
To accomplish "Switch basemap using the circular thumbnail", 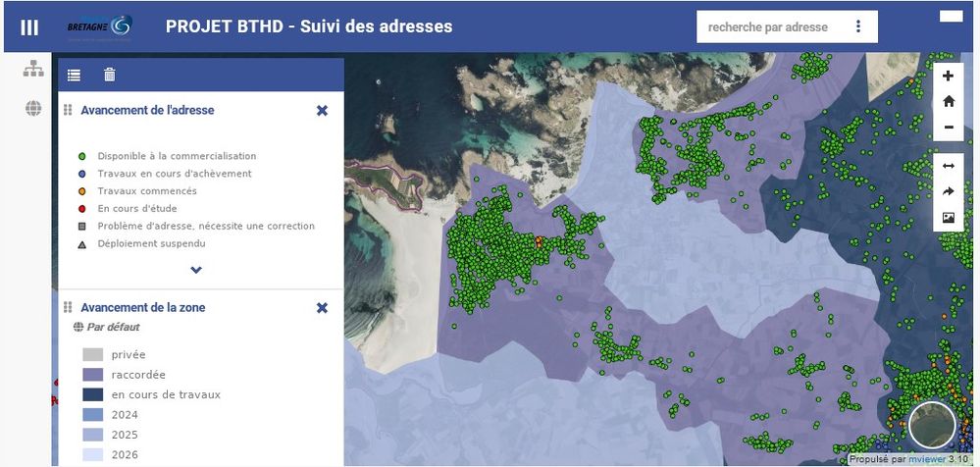I will [931, 424].
